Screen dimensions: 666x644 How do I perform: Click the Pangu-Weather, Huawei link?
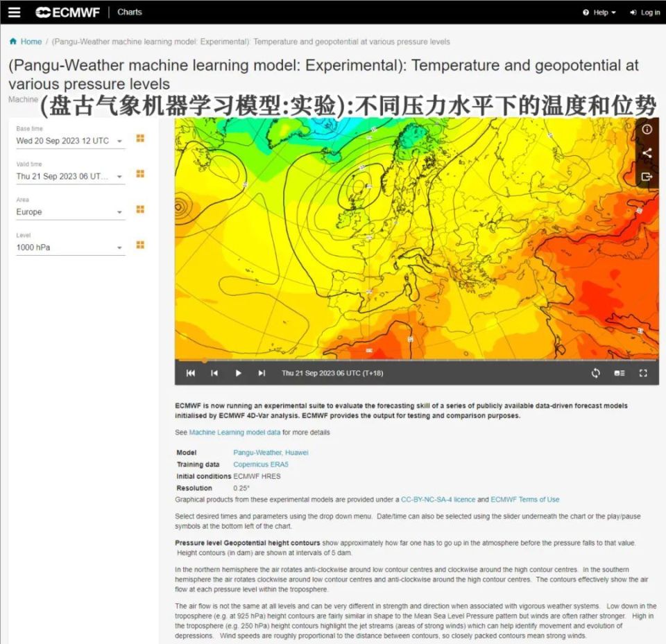(x=271, y=452)
